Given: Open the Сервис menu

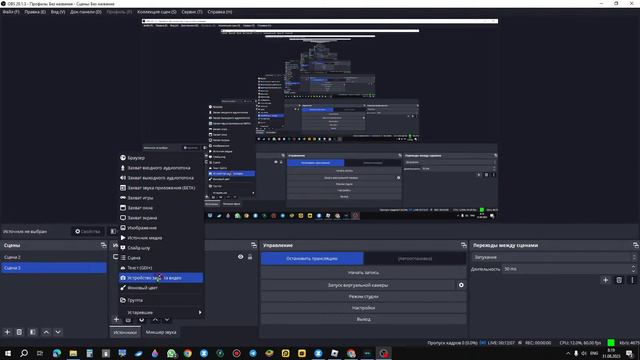Looking at the screenshot, I should 191,12.
